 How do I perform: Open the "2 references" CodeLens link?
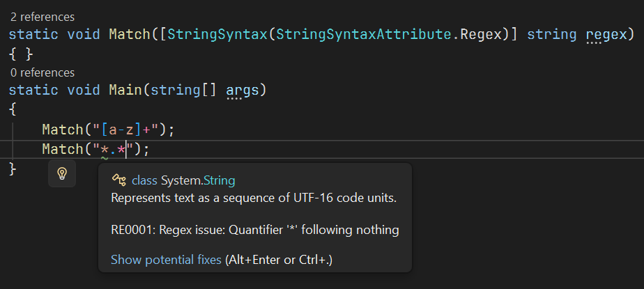coord(43,16)
